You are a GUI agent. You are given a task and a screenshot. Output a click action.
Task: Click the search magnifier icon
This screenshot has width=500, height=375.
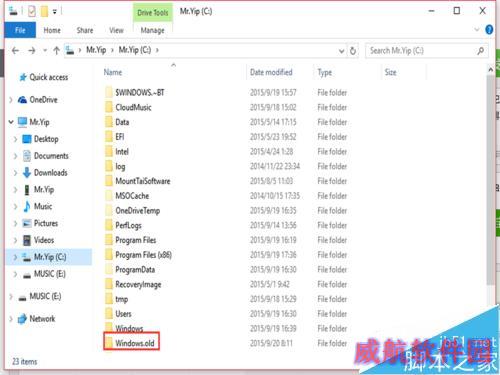pyautogui.click(x=480, y=51)
